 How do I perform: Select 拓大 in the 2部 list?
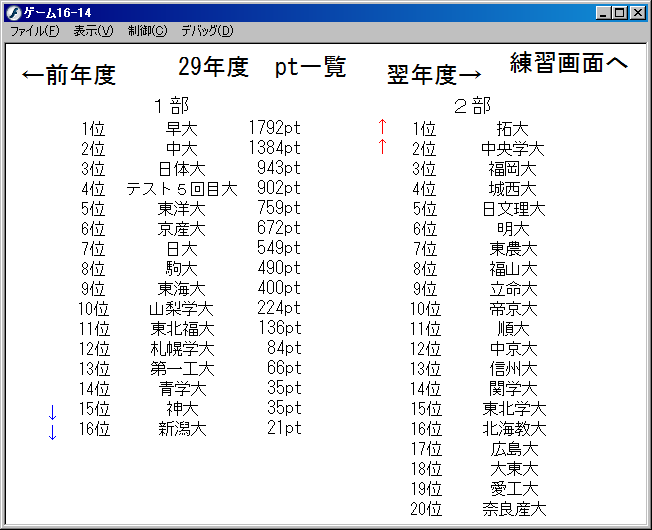point(512,128)
